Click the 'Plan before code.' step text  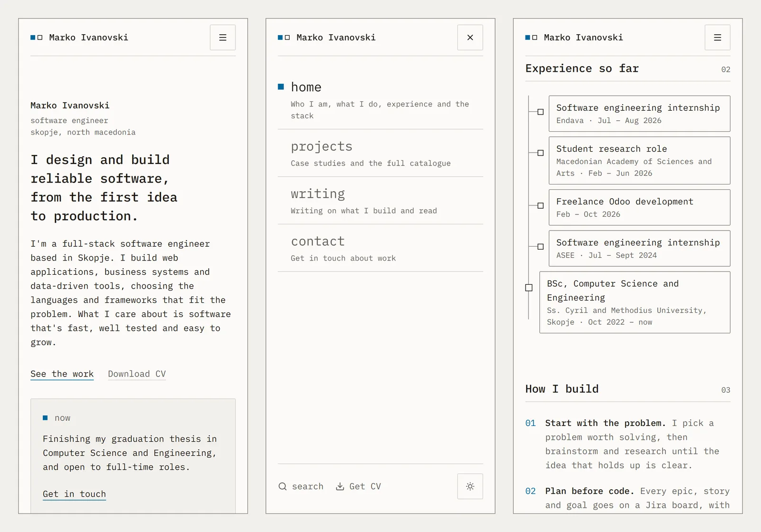(x=590, y=491)
